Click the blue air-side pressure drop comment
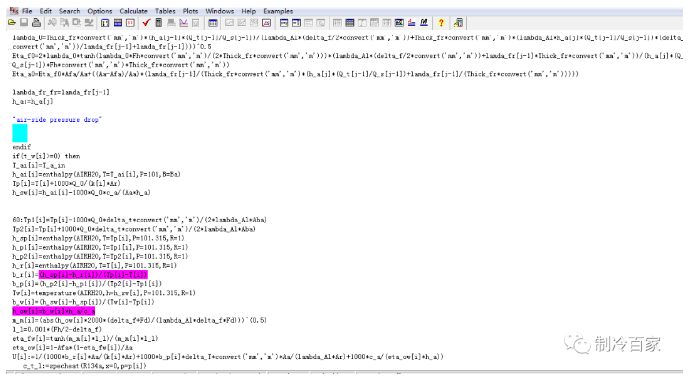This screenshot has width=700, height=381. coord(57,120)
